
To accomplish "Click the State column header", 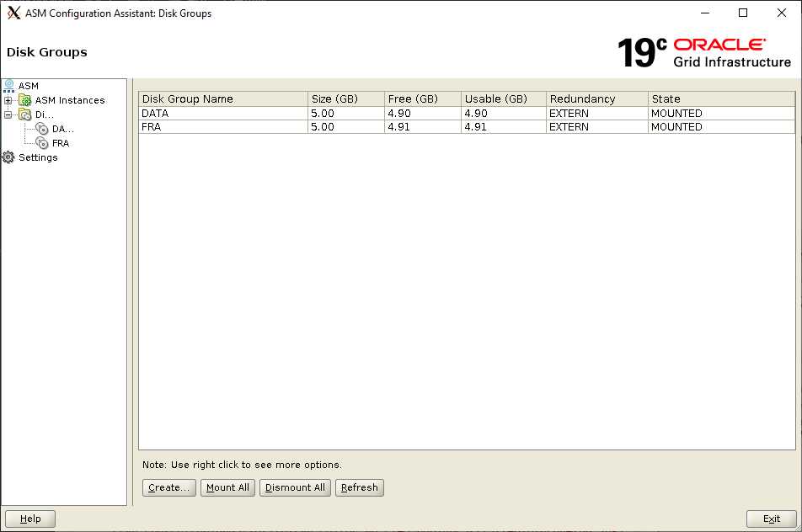I will pos(722,98).
